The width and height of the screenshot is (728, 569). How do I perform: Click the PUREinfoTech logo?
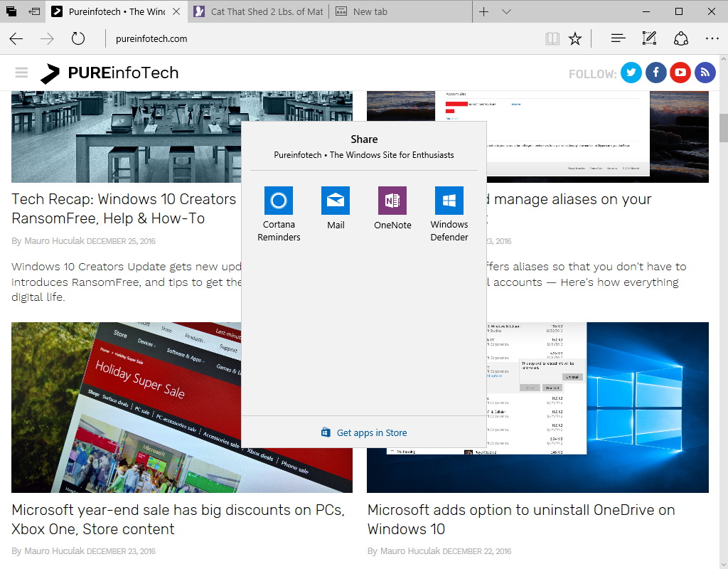click(109, 73)
